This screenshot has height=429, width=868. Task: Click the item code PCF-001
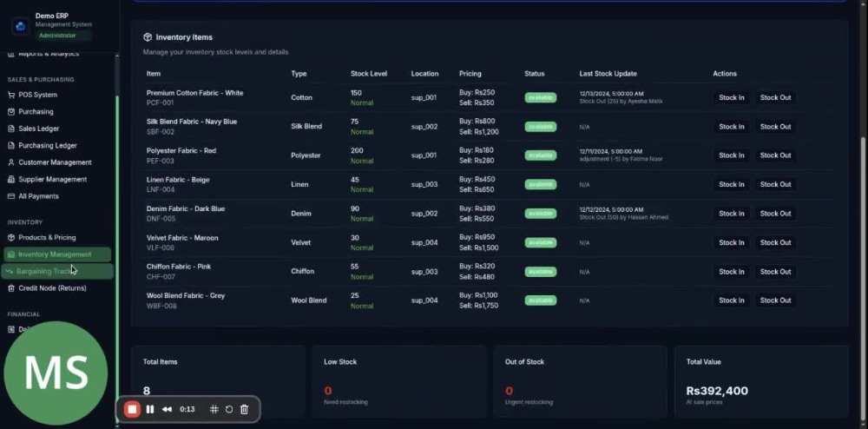tap(160, 103)
